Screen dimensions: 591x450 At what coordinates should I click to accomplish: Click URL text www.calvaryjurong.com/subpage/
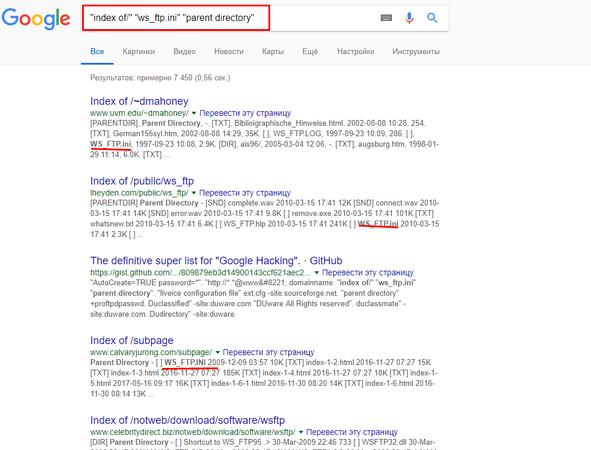(151, 352)
